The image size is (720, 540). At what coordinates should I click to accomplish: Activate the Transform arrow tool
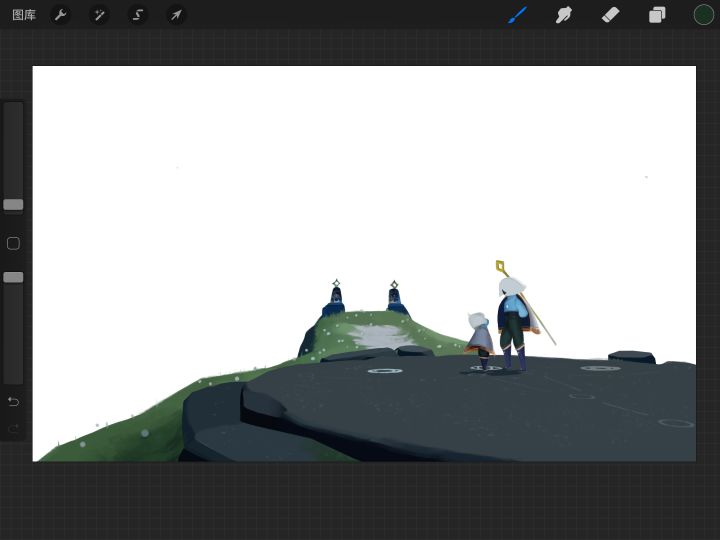176,15
